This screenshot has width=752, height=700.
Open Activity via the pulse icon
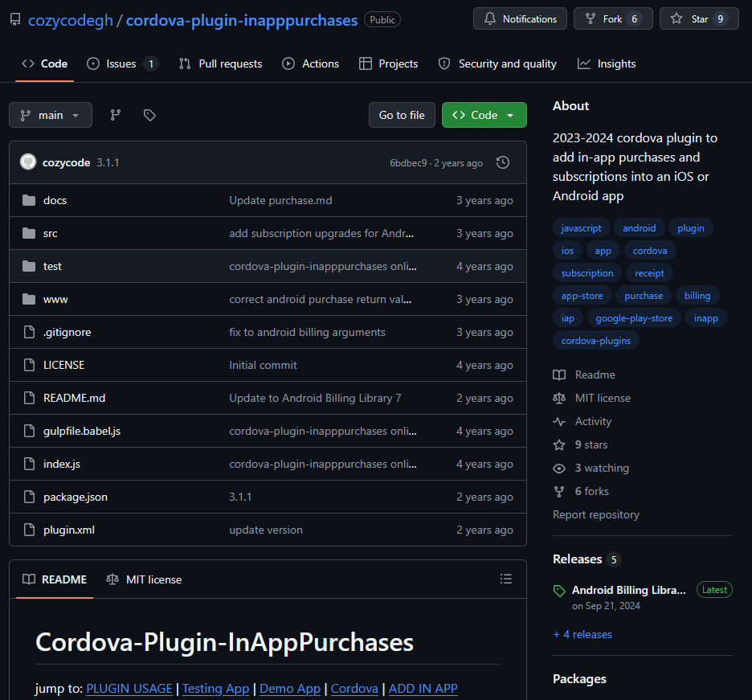click(x=558, y=421)
